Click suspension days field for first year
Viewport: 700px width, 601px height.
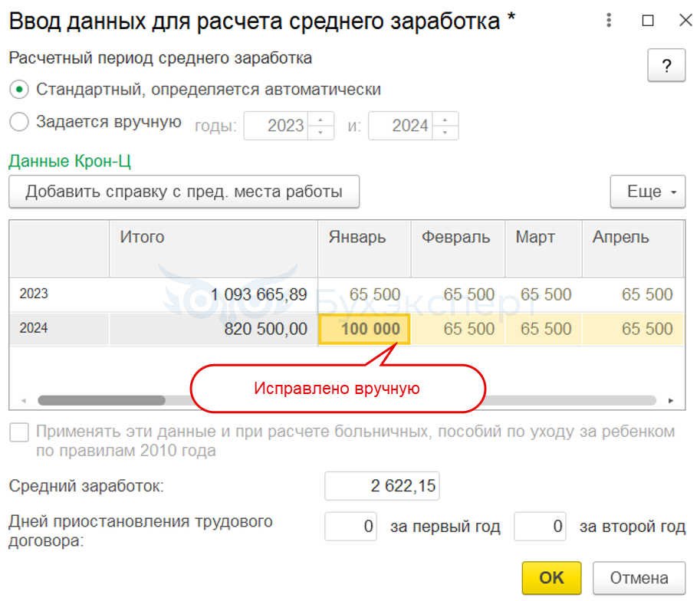350,527
